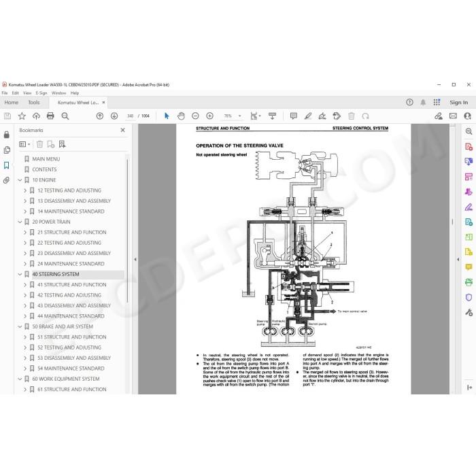Zoom in with plus button
The width and height of the screenshot is (476, 476).
209,116
